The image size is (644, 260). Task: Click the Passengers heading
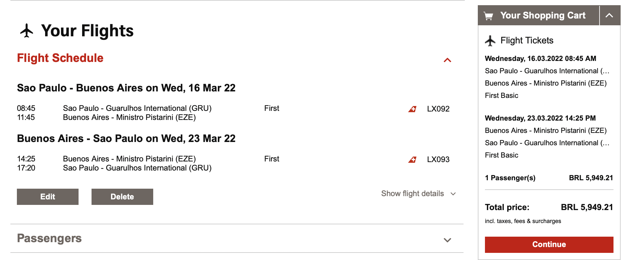coord(49,238)
